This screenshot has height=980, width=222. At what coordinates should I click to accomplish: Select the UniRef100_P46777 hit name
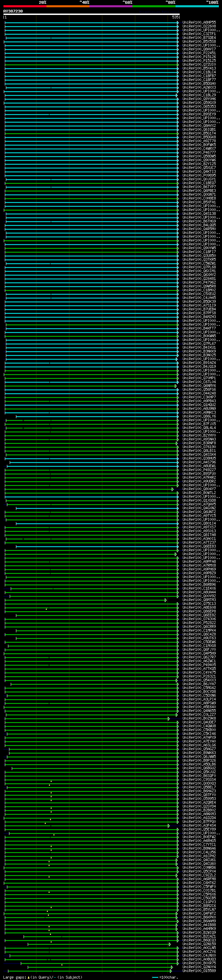pos(199,153)
